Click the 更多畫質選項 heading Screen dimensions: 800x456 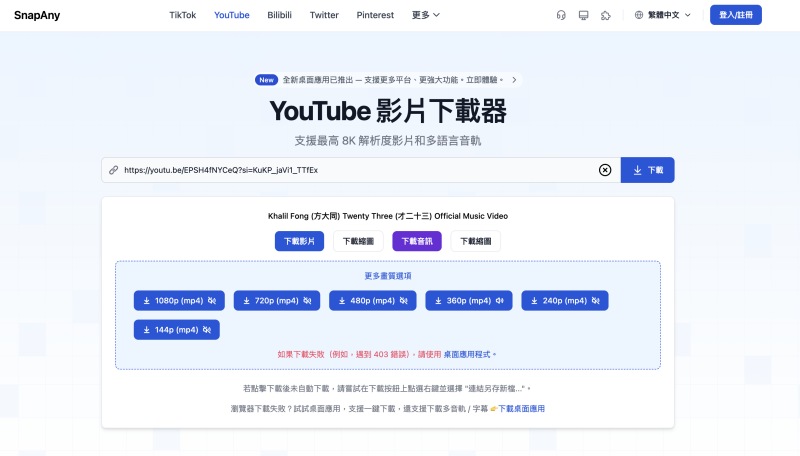click(x=388, y=276)
